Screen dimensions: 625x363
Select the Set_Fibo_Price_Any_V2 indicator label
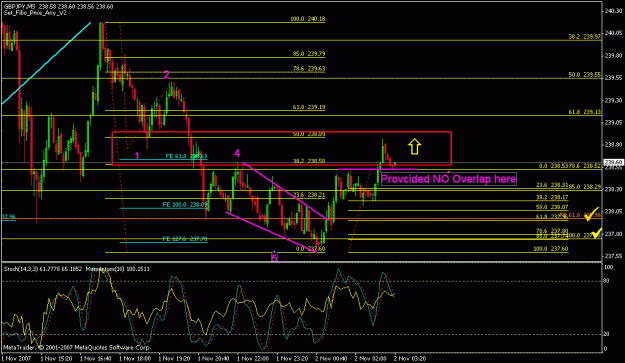pos(35,13)
